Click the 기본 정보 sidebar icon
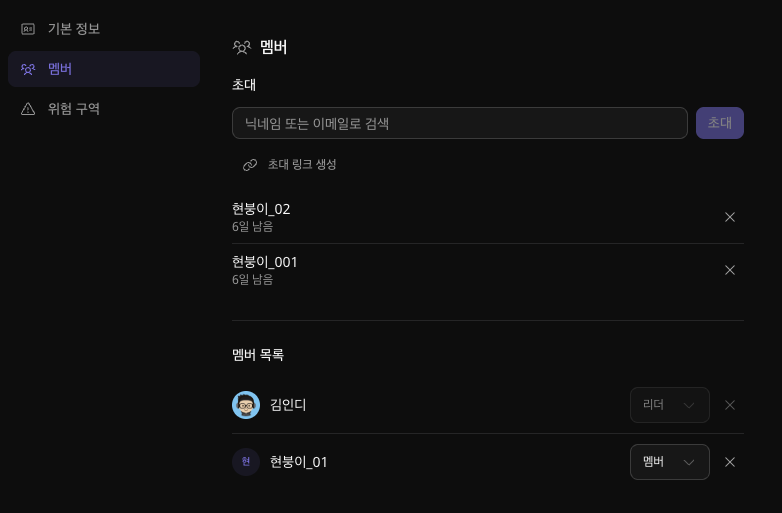 pyautogui.click(x=28, y=29)
